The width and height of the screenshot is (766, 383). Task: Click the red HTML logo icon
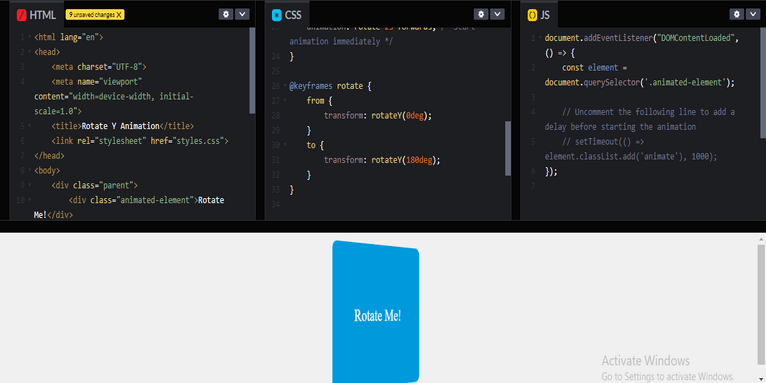(21, 15)
